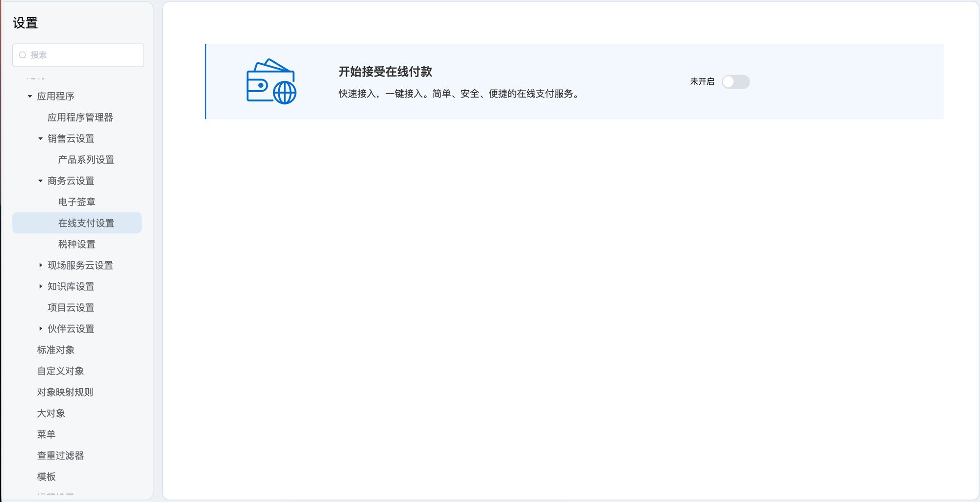This screenshot has width=980, height=502.
Task: Collapse the 销售云设置 section arrow
Action: click(41, 139)
